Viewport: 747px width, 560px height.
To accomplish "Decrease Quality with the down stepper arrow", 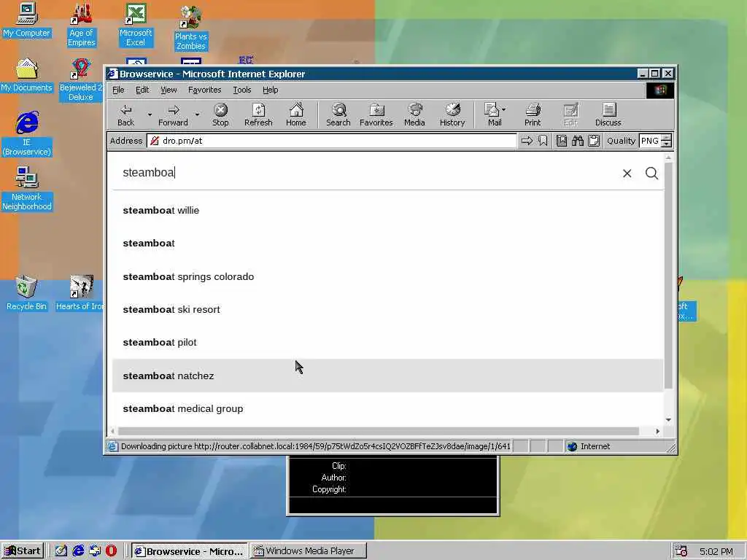I will tap(667, 144).
